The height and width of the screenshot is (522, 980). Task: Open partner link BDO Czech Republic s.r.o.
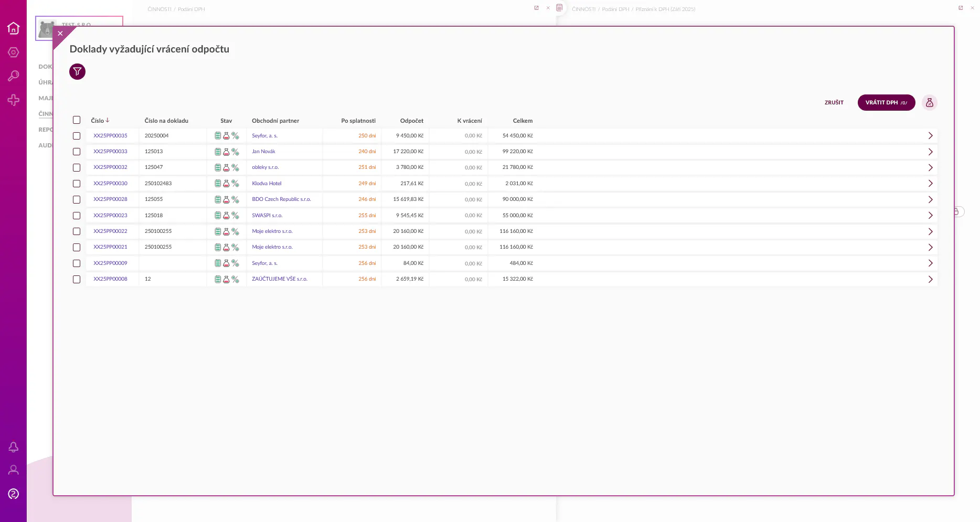pyautogui.click(x=281, y=199)
